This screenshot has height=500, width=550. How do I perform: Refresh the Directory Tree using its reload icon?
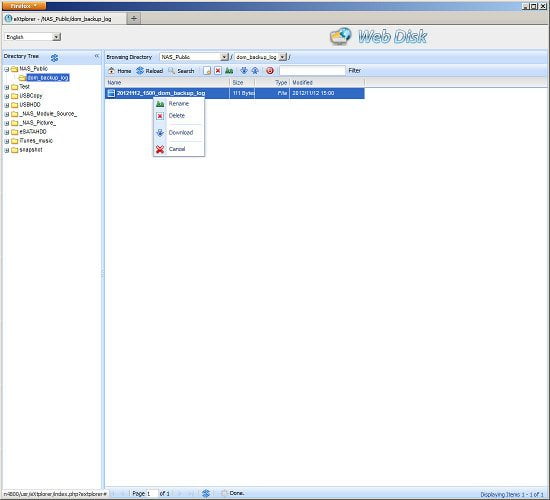tap(54, 58)
